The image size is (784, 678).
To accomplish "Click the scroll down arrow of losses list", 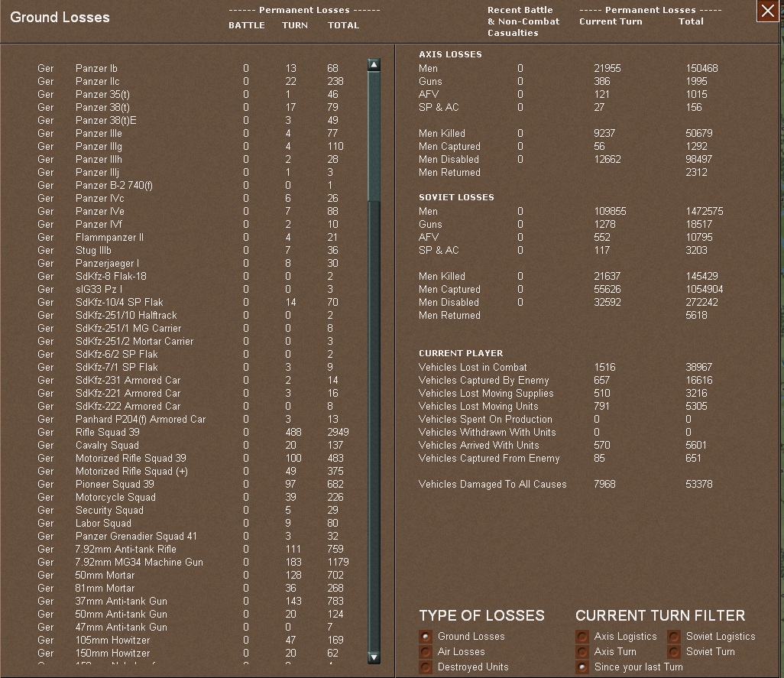I will (374, 657).
